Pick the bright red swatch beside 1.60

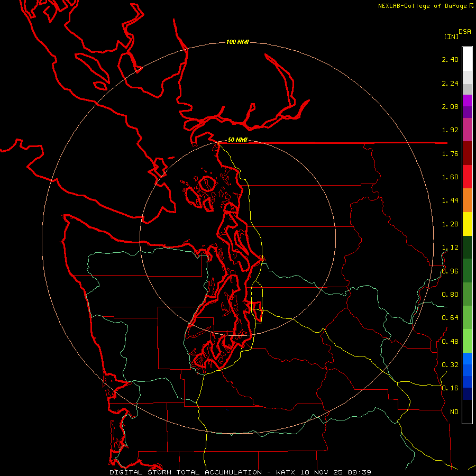[467, 177]
